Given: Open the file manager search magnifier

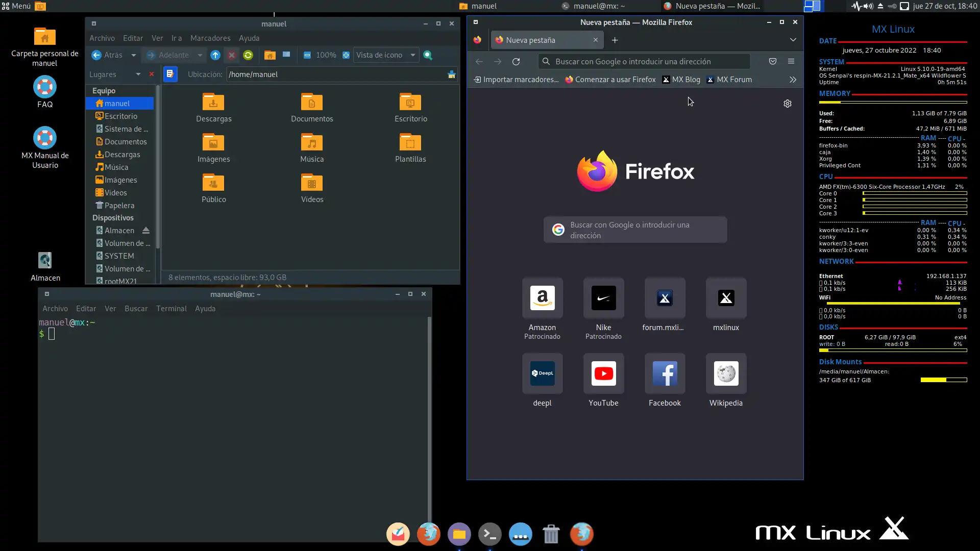Looking at the screenshot, I should pyautogui.click(x=428, y=55).
